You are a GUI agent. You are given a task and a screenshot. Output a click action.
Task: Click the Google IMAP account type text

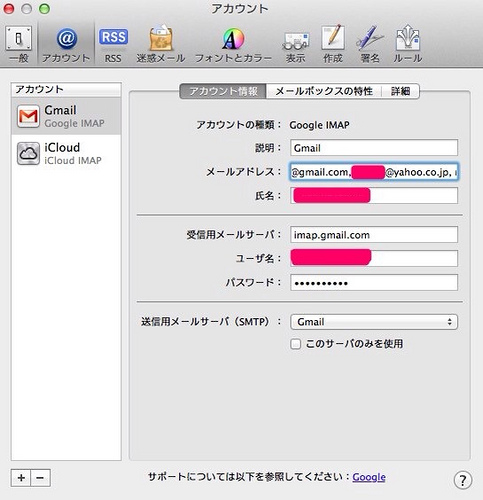(x=319, y=125)
